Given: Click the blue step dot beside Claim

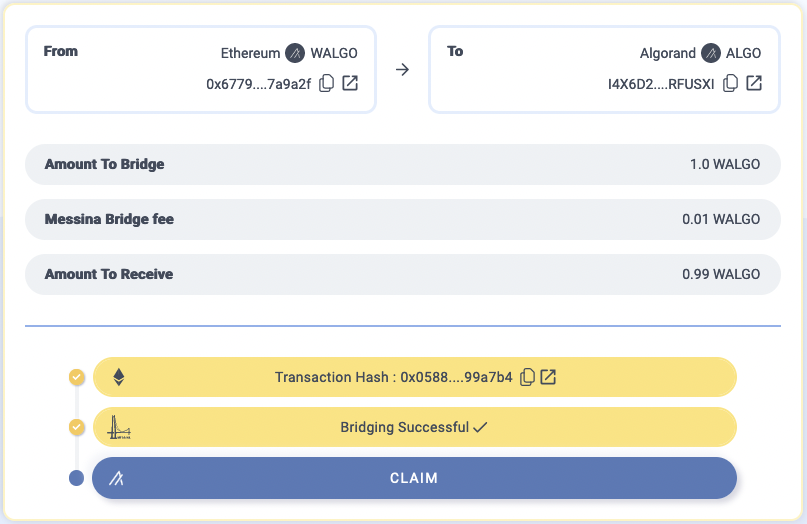Looking at the screenshot, I should (x=77, y=478).
